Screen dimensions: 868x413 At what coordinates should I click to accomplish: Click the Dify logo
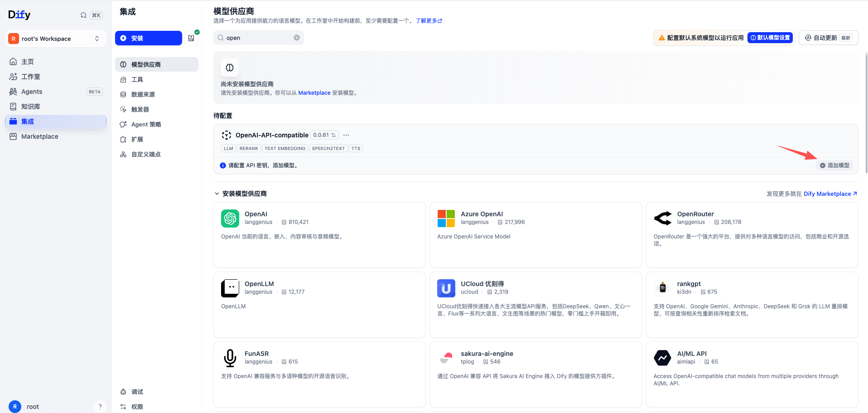tap(19, 15)
